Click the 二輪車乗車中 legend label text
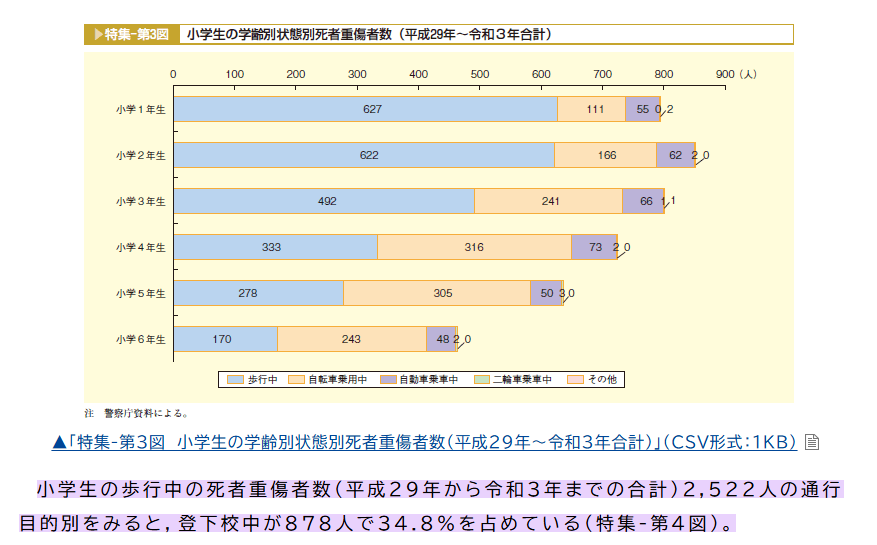 (522, 379)
